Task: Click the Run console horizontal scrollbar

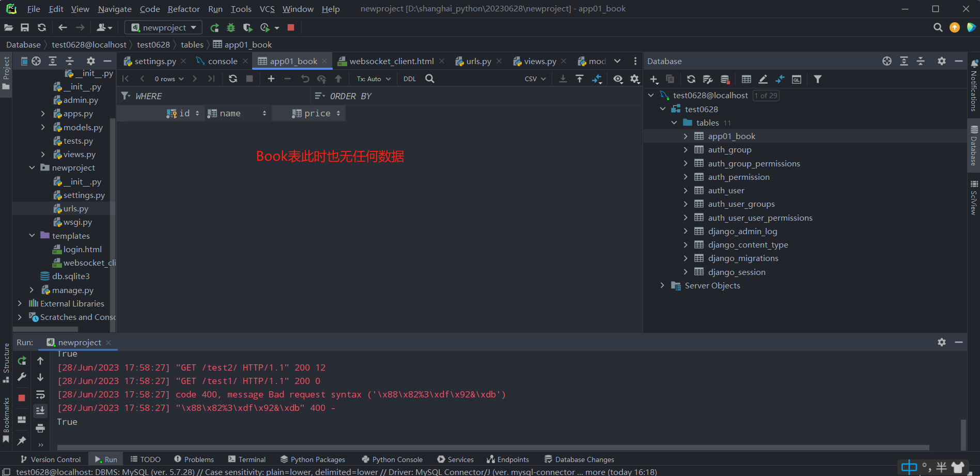Action: [x=493, y=447]
